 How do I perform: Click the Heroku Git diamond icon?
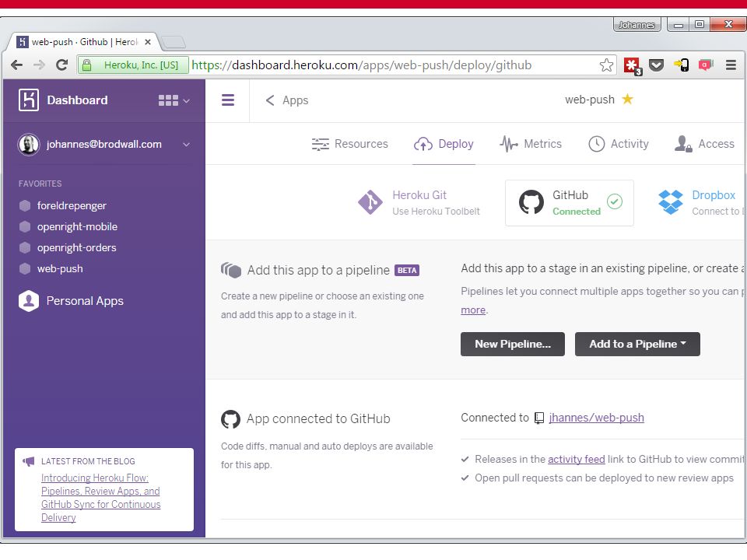tap(370, 202)
